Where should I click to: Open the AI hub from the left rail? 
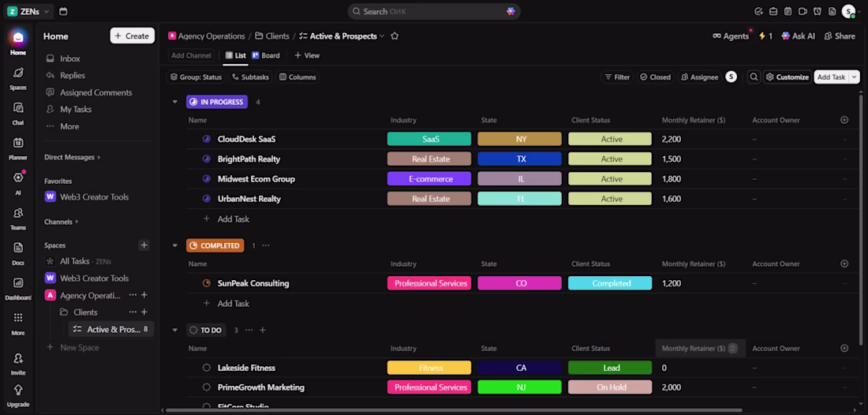17,183
